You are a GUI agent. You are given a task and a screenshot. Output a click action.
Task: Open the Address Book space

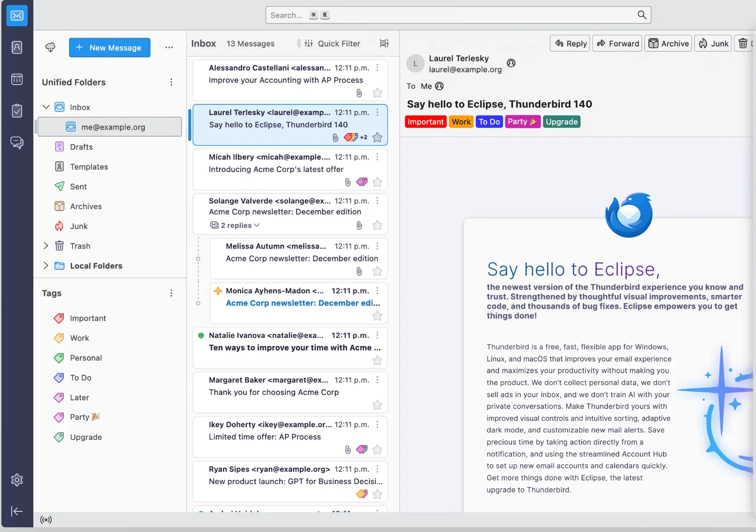pos(17,47)
